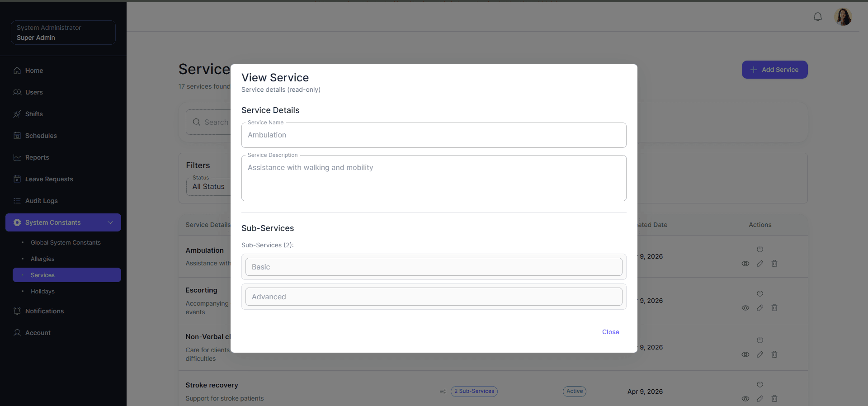
Task: Open Notifications in the sidebar
Action: 63,311
